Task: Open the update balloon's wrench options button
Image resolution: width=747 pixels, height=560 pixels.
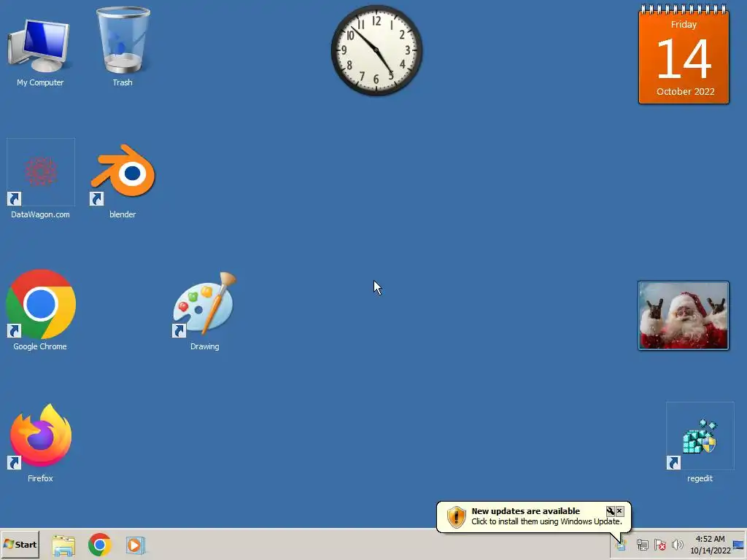Action: coord(611,511)
